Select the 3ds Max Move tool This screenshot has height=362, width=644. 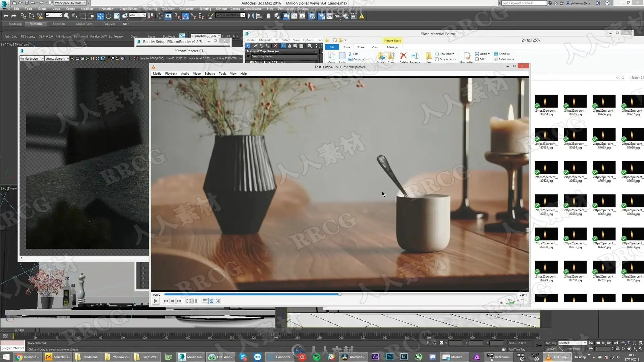(100, 16)
